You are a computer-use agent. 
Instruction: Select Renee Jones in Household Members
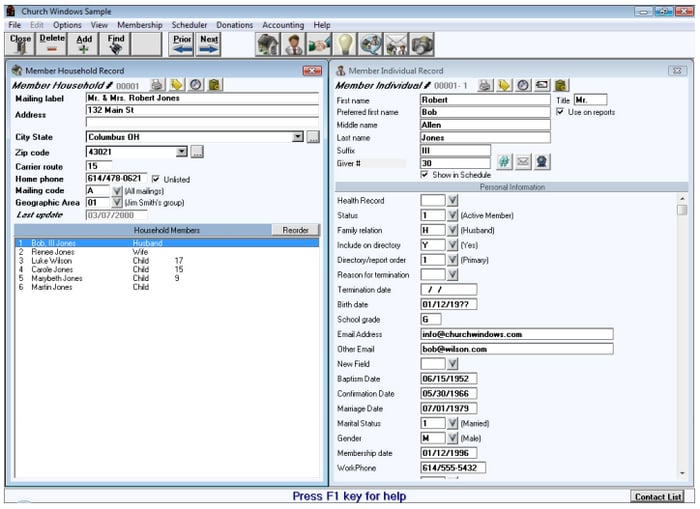[x=167, y=252]
